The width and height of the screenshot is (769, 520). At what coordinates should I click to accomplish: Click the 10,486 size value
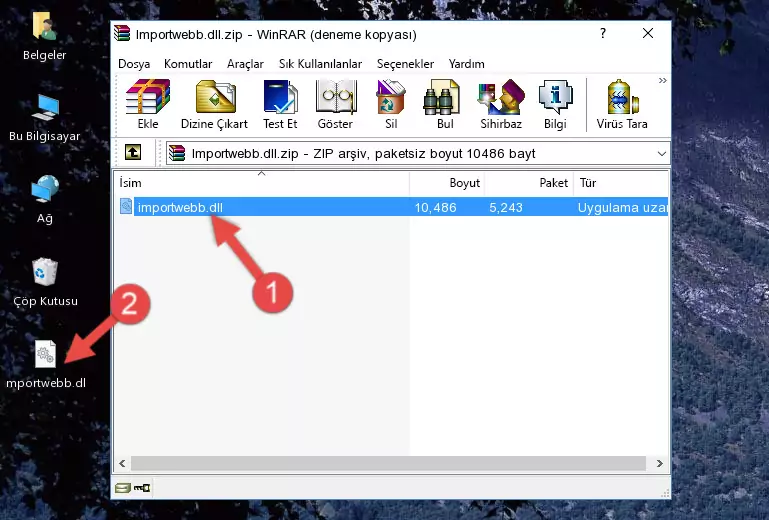click(x=436, y=208)
